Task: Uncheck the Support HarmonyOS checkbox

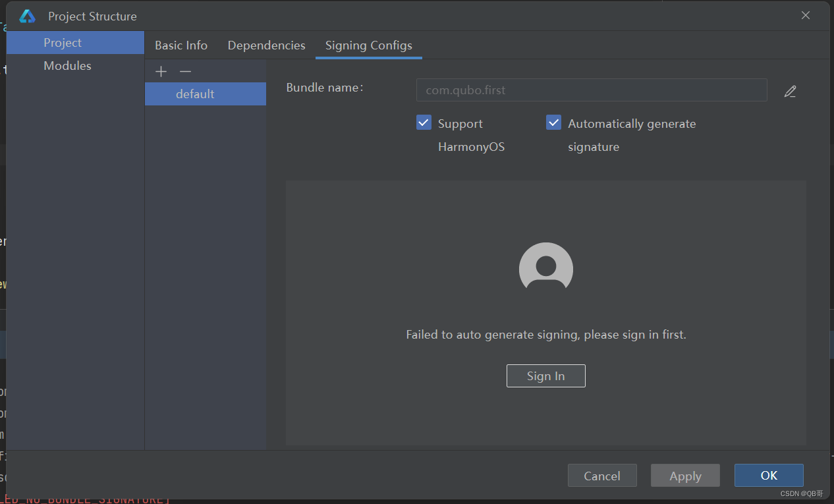Action: 424,122
